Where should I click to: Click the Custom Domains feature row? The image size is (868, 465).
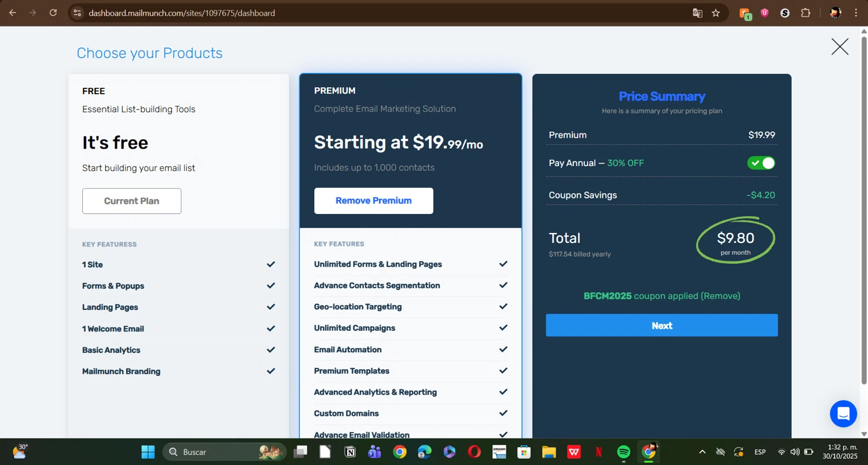click(410, 414)
